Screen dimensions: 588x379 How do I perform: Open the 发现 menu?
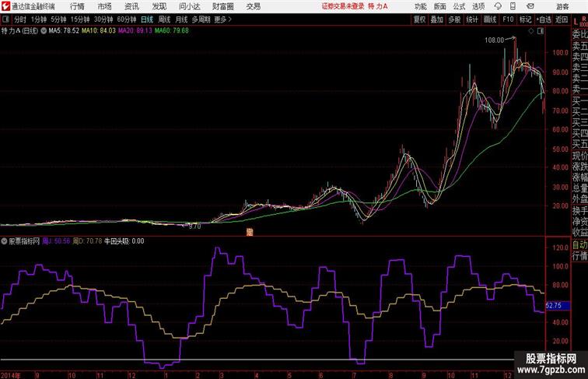point(159,6)
